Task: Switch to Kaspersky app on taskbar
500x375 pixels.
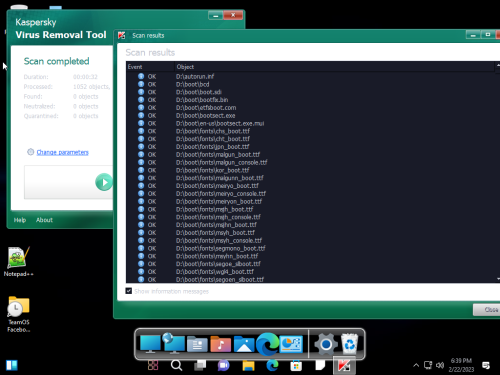Action: (x=344, y=366)
